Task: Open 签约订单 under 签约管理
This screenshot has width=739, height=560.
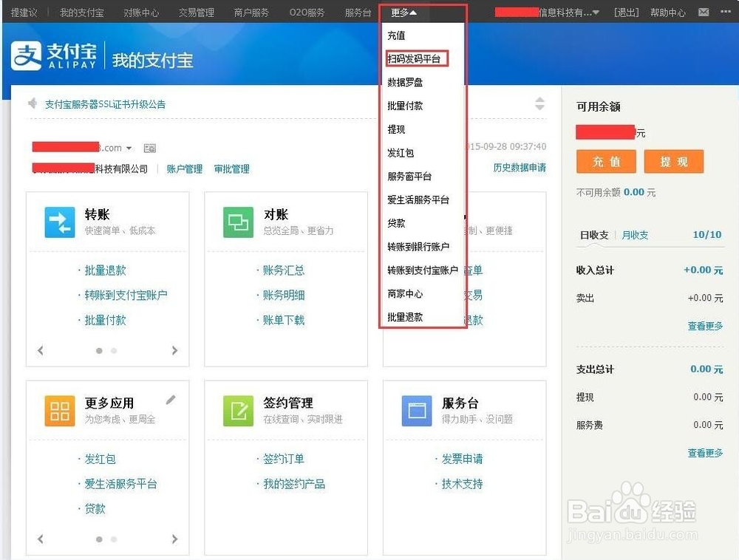Action: tap(283, 459)
